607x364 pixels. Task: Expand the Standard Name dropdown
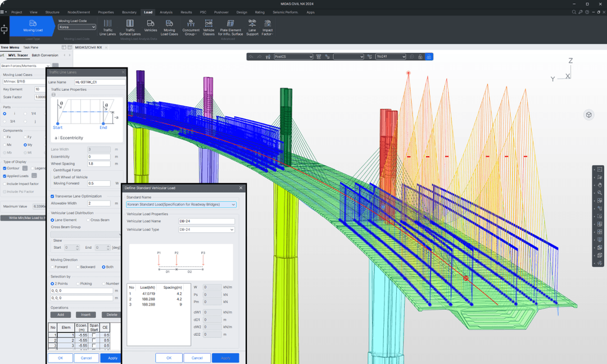pyautogui.click(x=181, y=204)
